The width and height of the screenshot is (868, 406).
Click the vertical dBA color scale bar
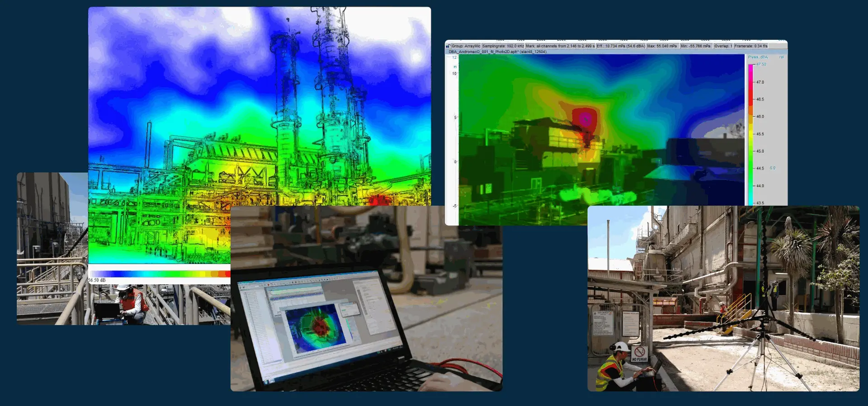(750, 135)
